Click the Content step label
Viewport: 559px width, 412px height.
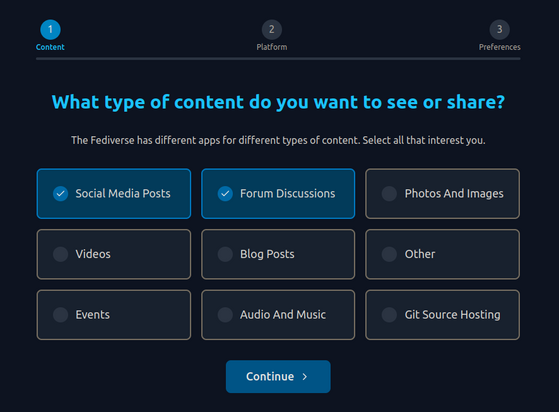pyautogui.click(x=50, y=47)
